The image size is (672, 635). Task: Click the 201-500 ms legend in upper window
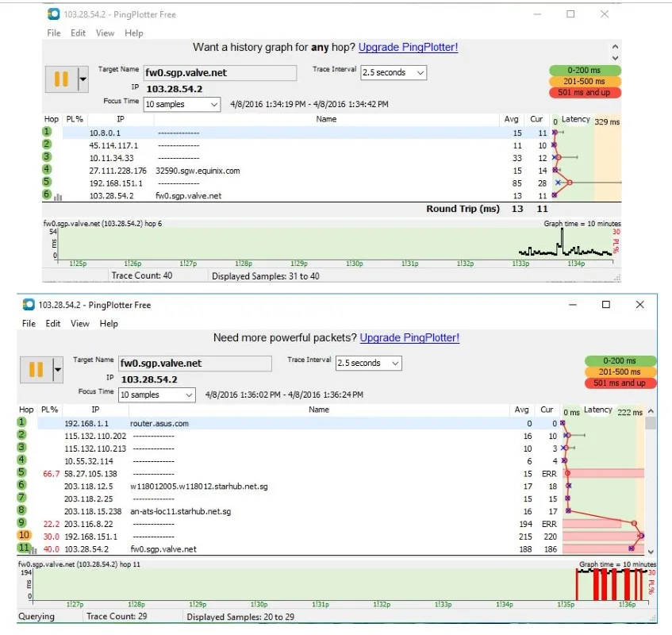(585, 81)
